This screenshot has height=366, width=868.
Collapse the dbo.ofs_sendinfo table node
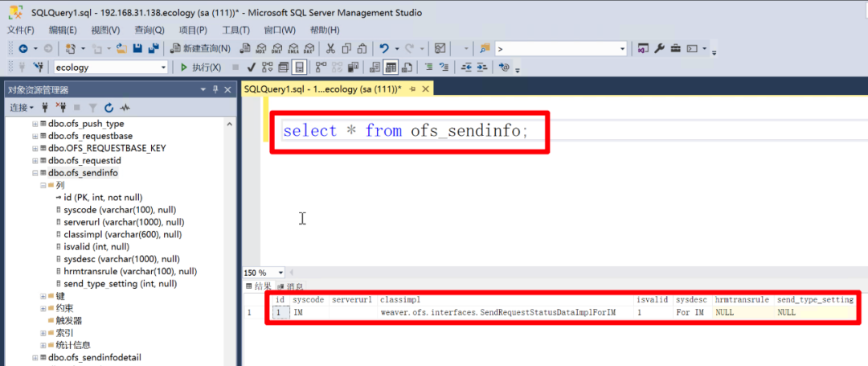click(x=35, y=173)
